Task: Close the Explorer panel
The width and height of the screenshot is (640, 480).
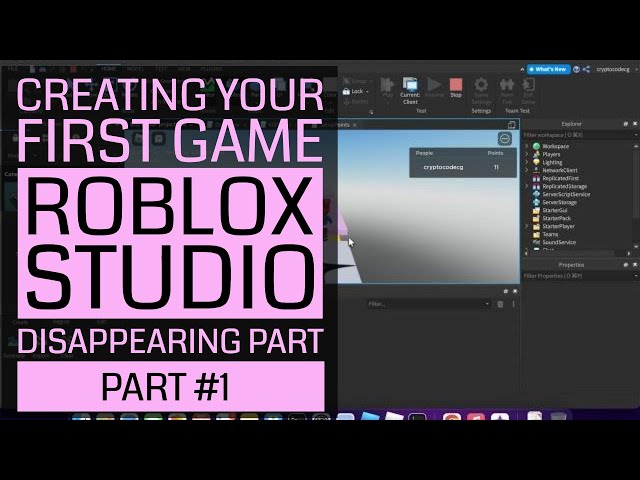Action: click(x=635, y=124)
